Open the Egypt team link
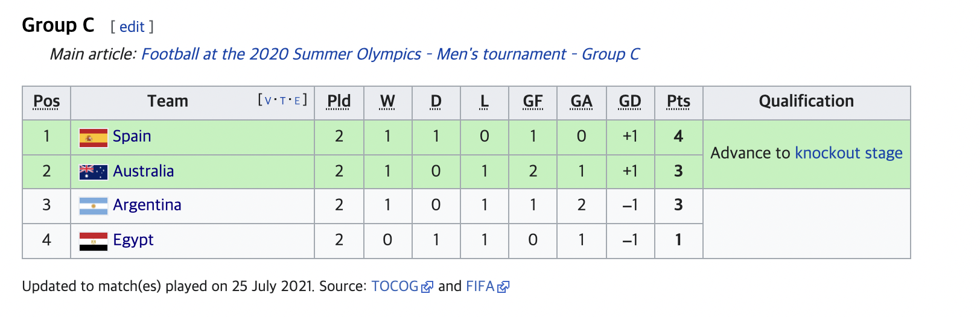Viewport: 980px width, 317px height. (133, 240)
